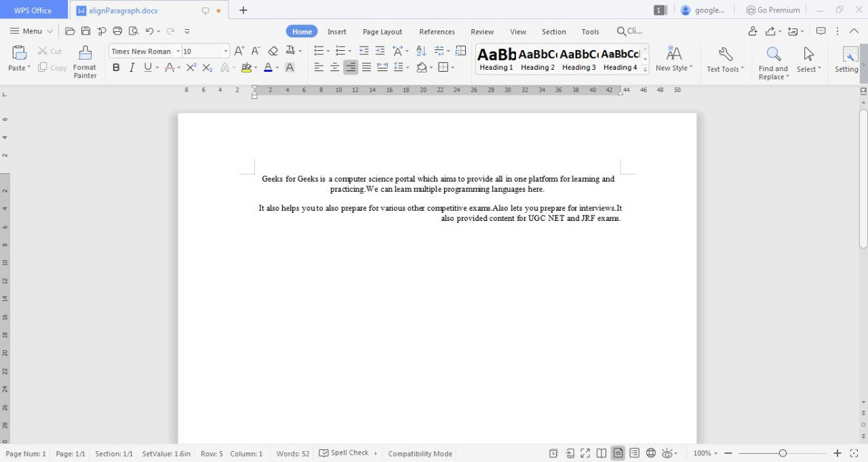Apply the Heading 1 style
Screen dimensions: 868x462
[x=496, y=59]
